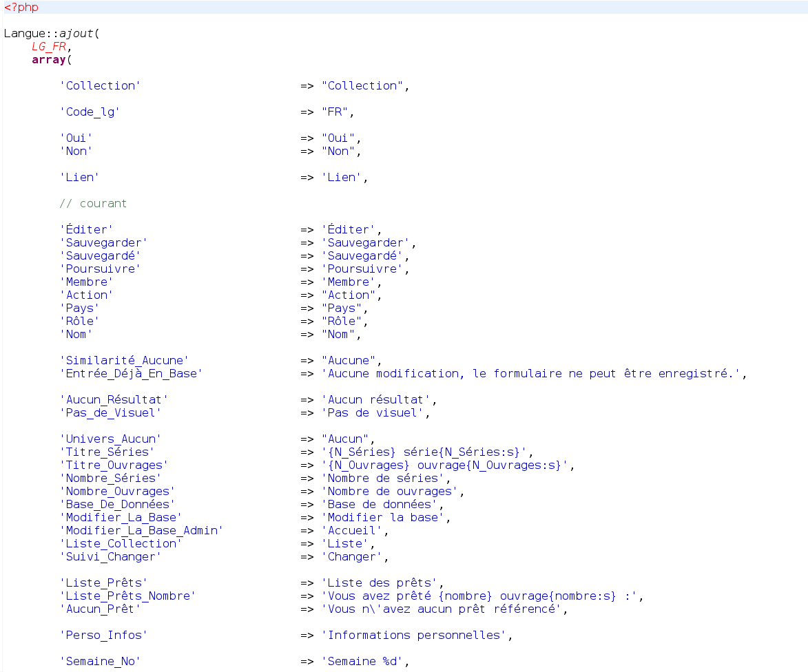Click the 'Liste_Prêts_Nombre' key
This screenshot has width=808, height=672.
coord(127,596)
